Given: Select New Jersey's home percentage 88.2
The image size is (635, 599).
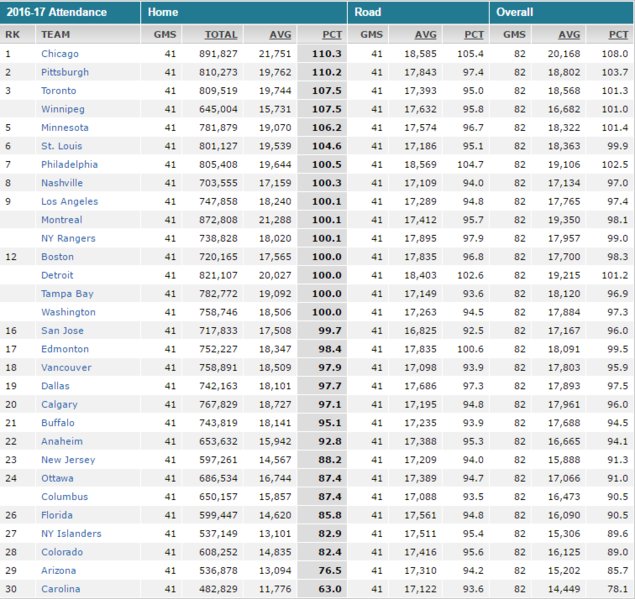Looking at the screenshot, I should [x=330, y=460].
